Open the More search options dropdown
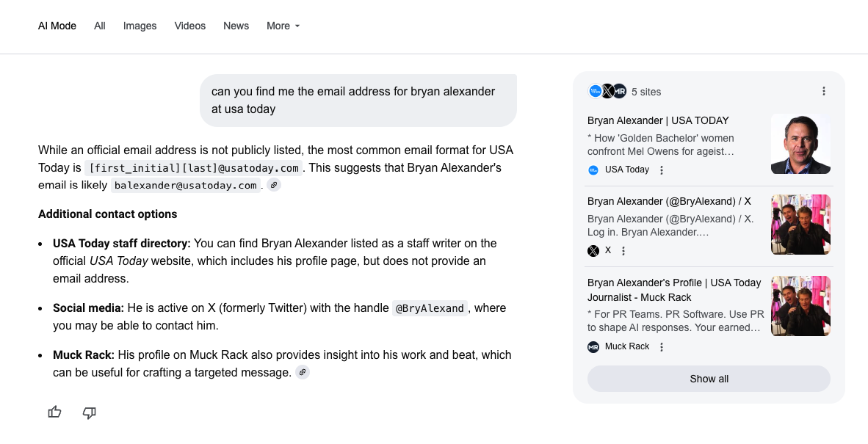868x444 pixels. coord(283,26)
